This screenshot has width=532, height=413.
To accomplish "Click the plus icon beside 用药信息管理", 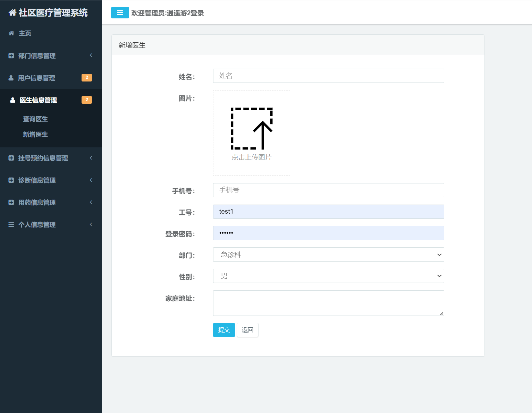I will coord(11,202).
